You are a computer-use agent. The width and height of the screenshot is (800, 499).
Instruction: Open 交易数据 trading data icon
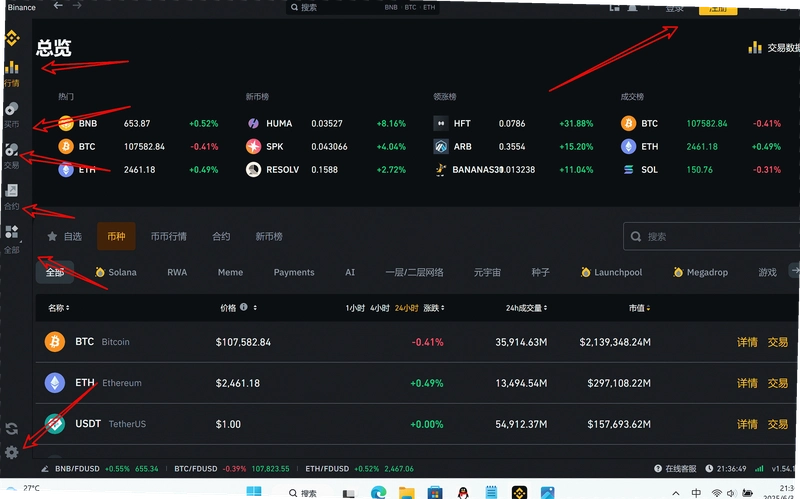(755, 47)
